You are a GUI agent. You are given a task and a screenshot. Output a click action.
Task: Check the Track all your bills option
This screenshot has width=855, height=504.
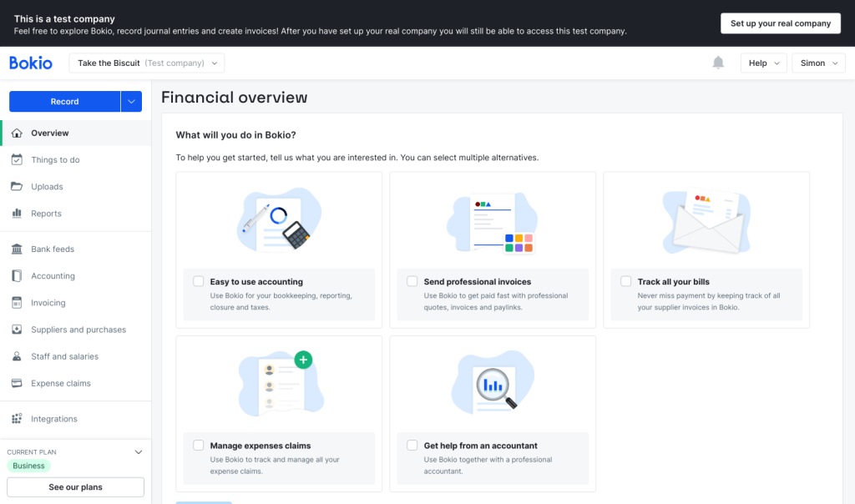click(625, 281)
